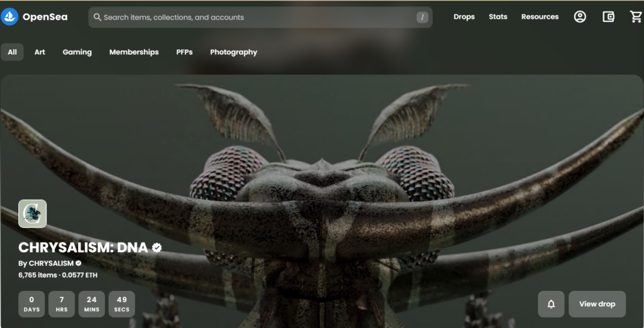Open the CHRYSALISM: DNA collection title
The width and height of the screenshot is (644, 328).
click(x=83, y=247)
